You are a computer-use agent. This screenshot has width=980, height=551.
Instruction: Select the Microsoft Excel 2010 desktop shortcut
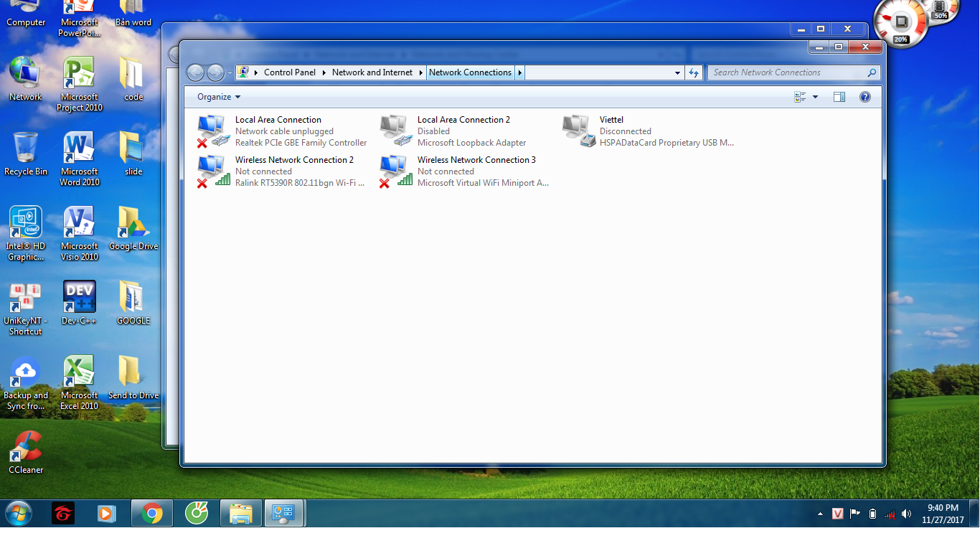point(80,383)
